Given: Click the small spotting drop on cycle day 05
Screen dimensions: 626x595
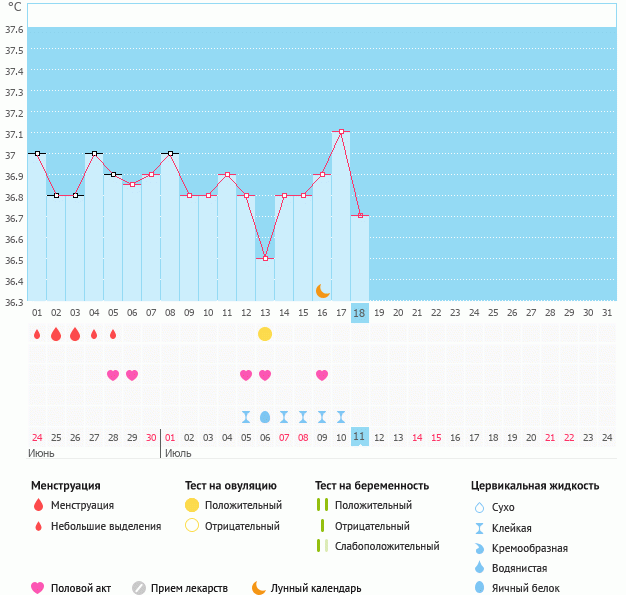Looking at the screenshot, I should click(113, 334).
